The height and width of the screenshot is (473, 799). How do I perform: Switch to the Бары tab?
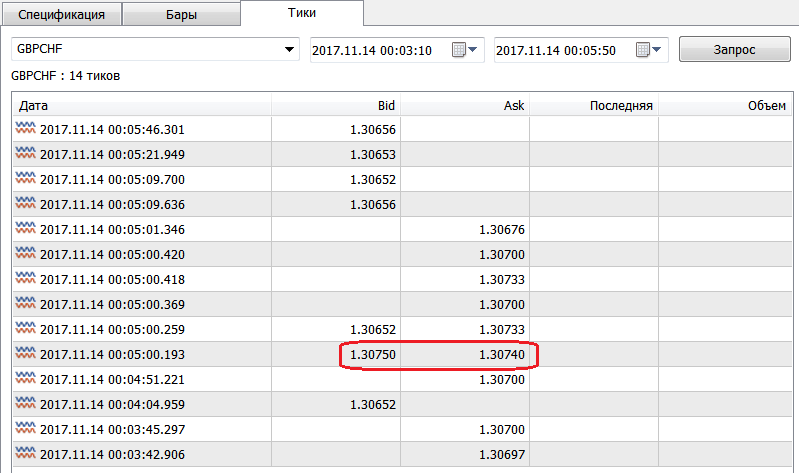pos(181,14)
